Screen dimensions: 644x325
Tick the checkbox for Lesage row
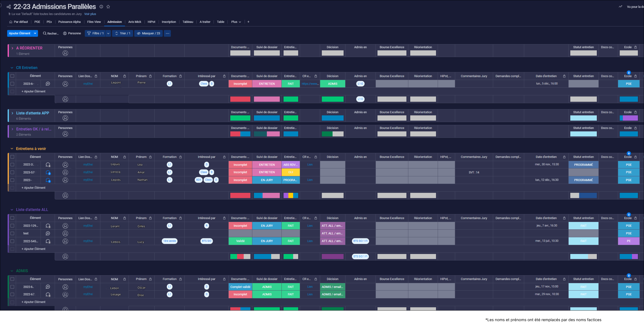pos(12,294)
